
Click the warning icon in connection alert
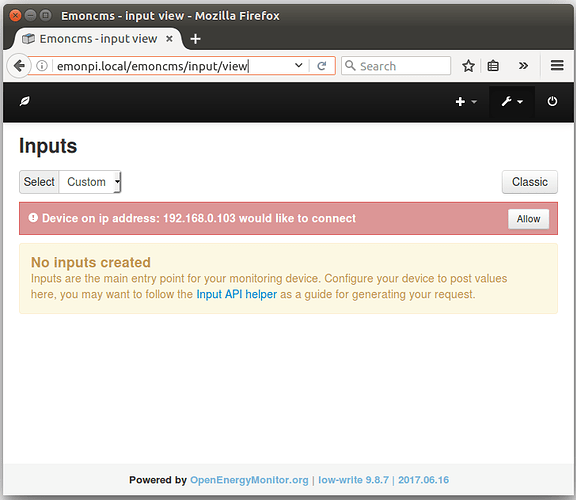click(33, 218)
